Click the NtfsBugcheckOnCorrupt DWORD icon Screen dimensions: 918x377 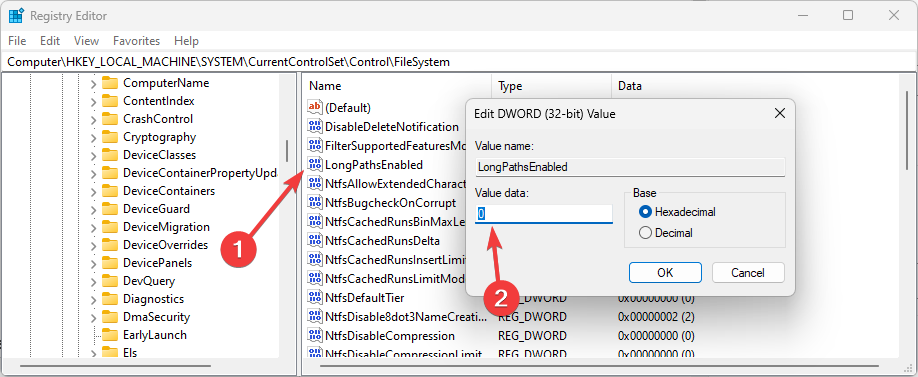315,203
